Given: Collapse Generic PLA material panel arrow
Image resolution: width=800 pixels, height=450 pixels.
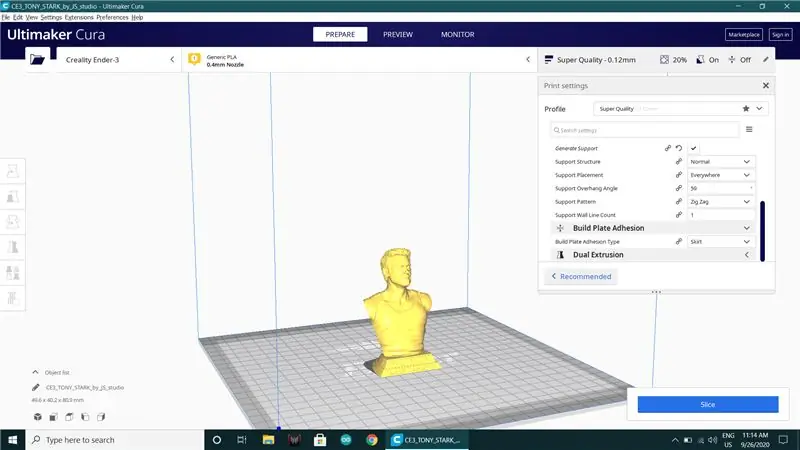Looking at the screenshot, I should [x=528, y=59].
